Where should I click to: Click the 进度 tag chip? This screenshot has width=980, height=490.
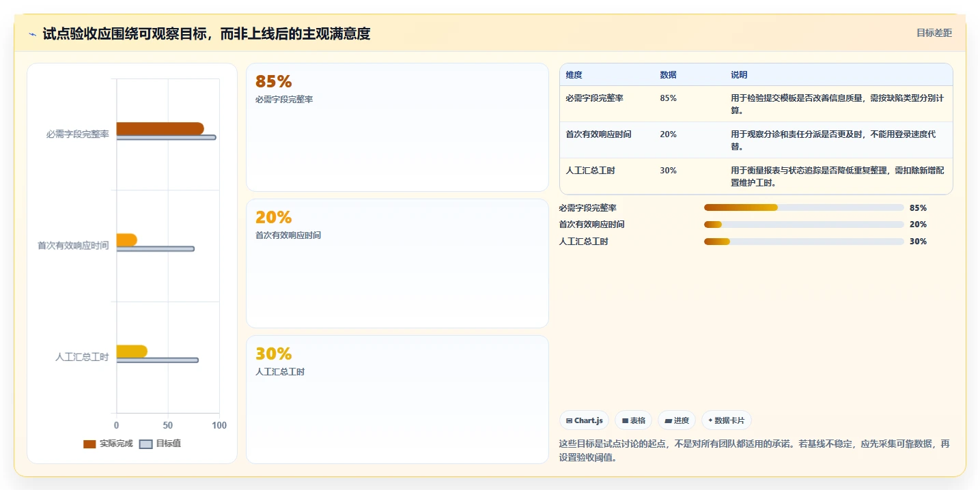point(676,420)
